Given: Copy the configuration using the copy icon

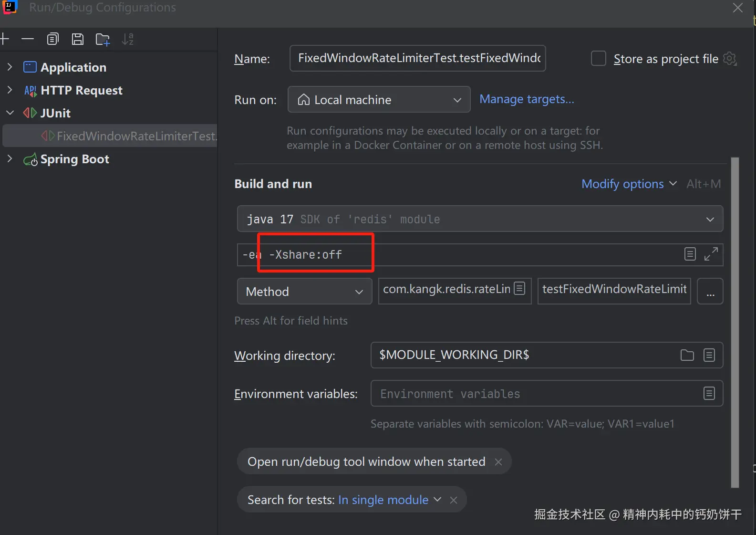Looking at the screenshot, I should click(x=53, y=39).
